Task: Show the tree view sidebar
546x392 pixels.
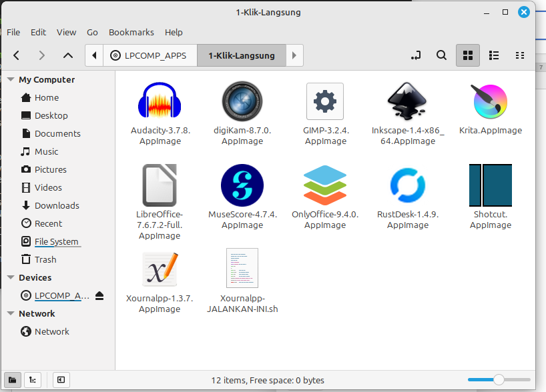Action: pos(33,380)
